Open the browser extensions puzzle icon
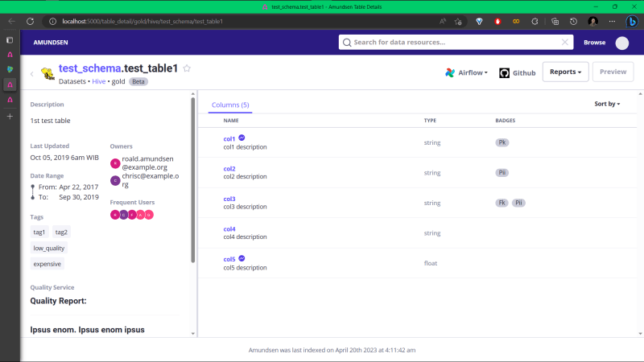This screenshot has height=362, width=644. coord(535,22)
